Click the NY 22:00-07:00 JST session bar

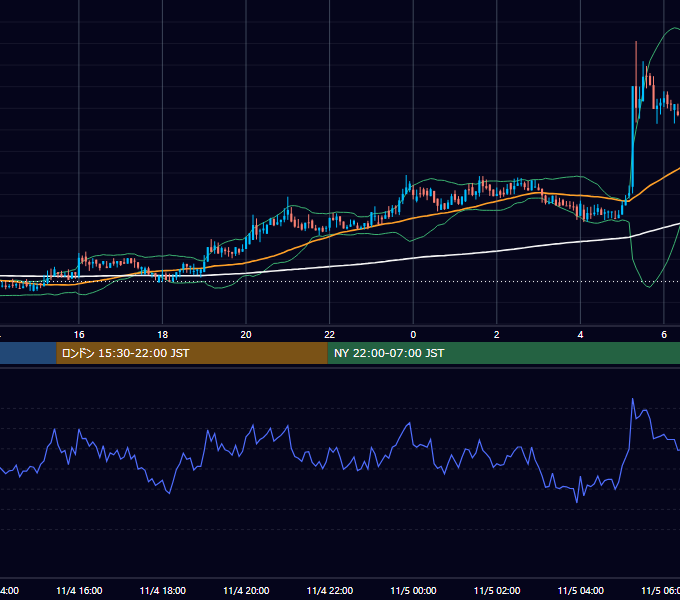[x=503, y=353]
